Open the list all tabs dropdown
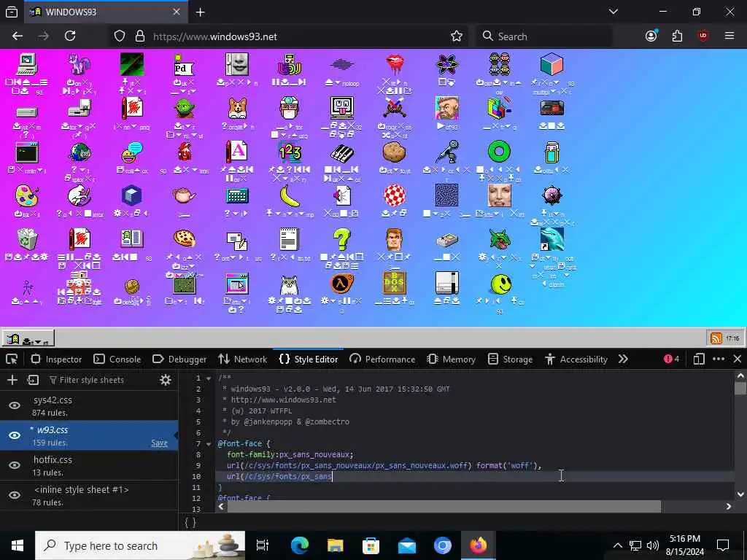 pyautogui.click(x=614, y=12)
